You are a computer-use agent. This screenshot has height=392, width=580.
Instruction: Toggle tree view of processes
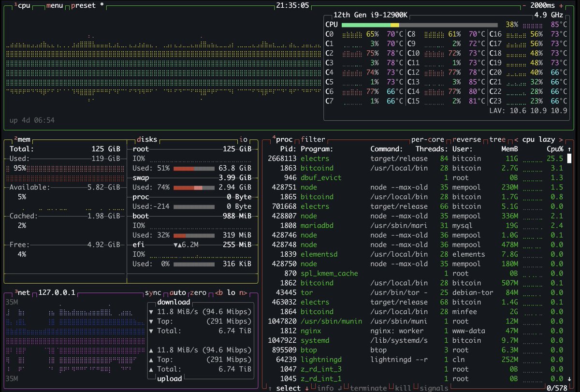tap(497, 139)
